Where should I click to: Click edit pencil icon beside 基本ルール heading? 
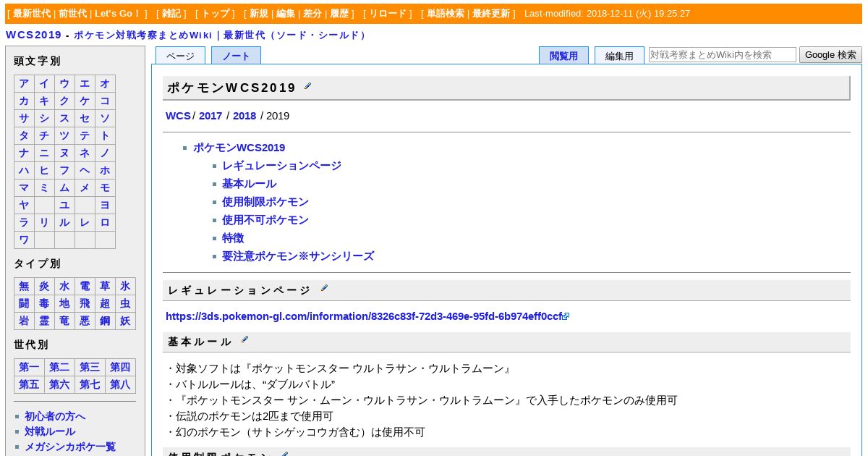pos(244,339)
